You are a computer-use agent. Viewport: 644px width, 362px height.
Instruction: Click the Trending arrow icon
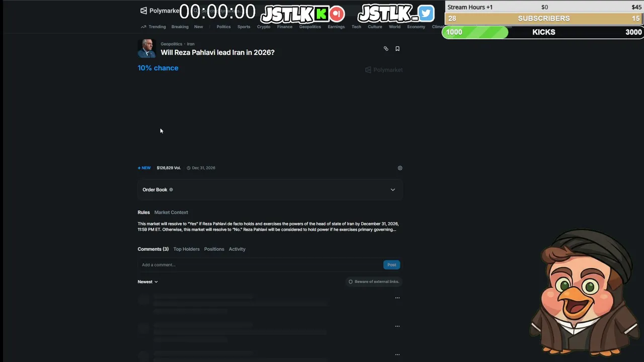point(143,27)
